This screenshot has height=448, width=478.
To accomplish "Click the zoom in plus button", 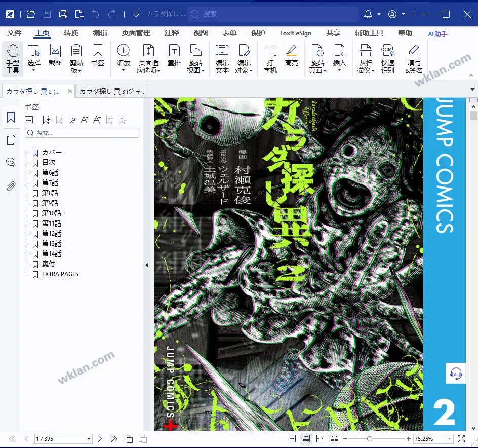I will 409,439.
